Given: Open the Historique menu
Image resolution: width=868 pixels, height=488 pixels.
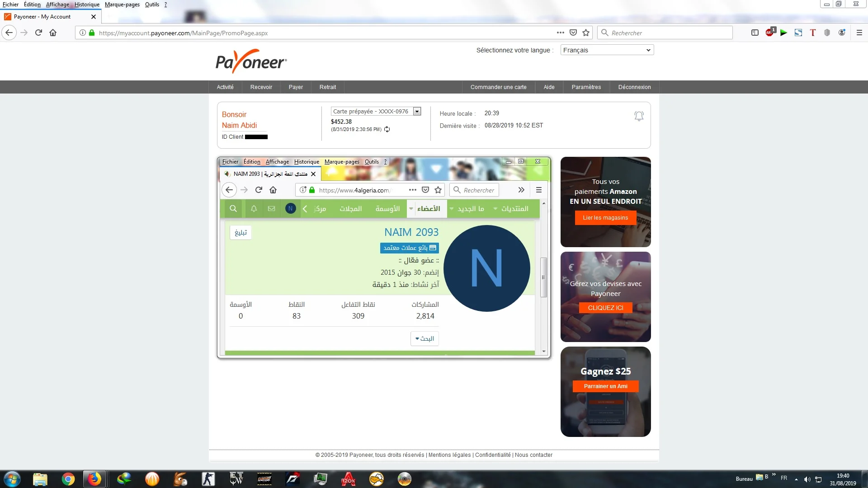Looking at the screenshot, I should [x=87, y=5].
